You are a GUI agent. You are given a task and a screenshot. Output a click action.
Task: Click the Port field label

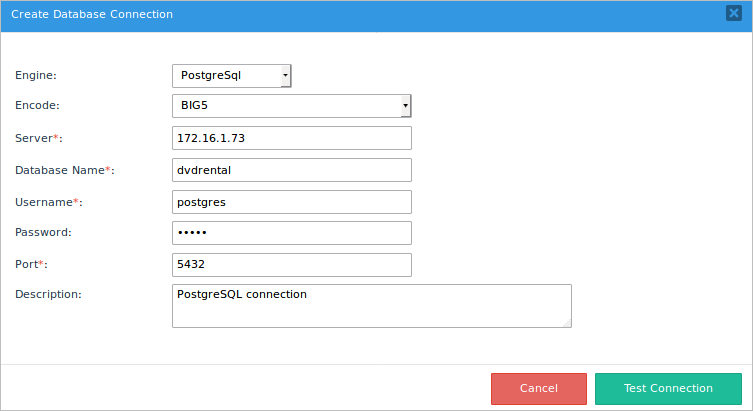(31, 265)
